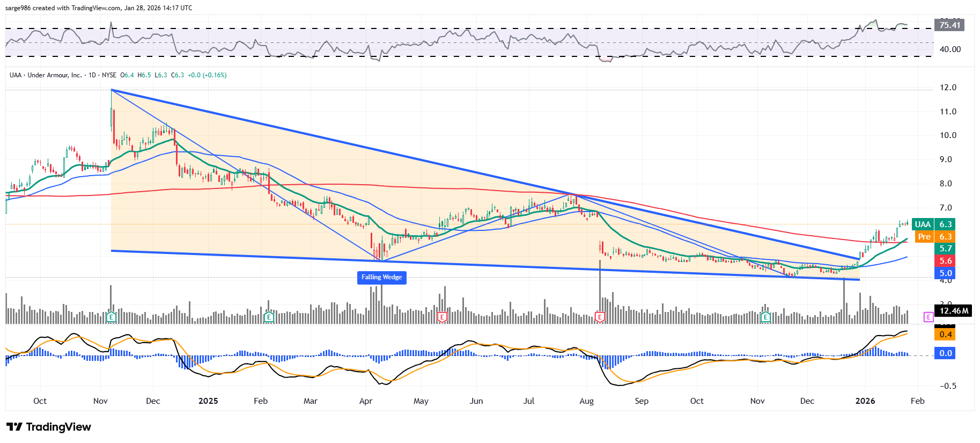Click the red moving average label 5.6

click(x=945, y=261)
